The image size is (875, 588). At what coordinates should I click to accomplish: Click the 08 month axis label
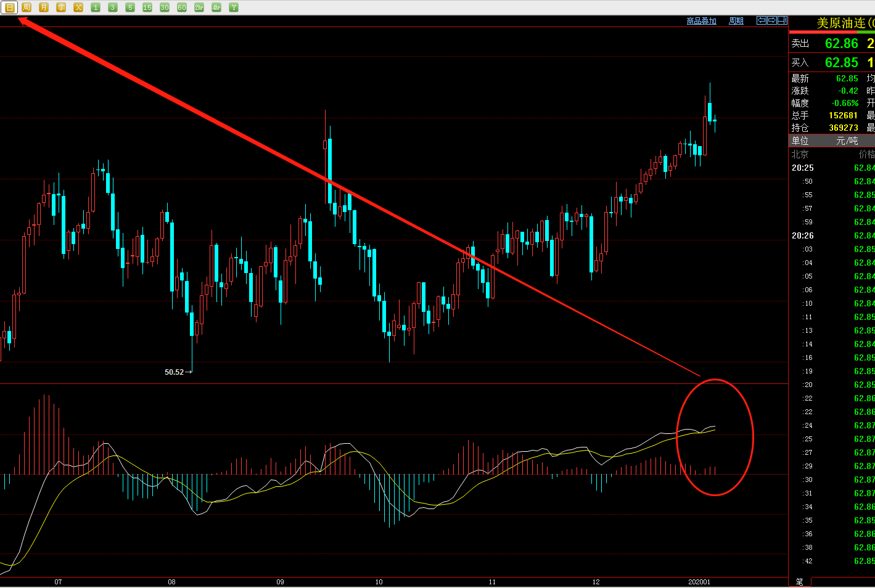tap(171, 582)
